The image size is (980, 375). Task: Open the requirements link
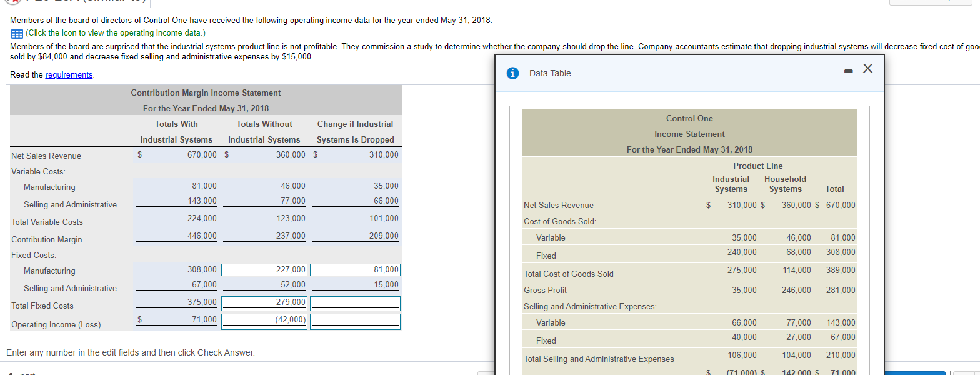click(69, 74)
